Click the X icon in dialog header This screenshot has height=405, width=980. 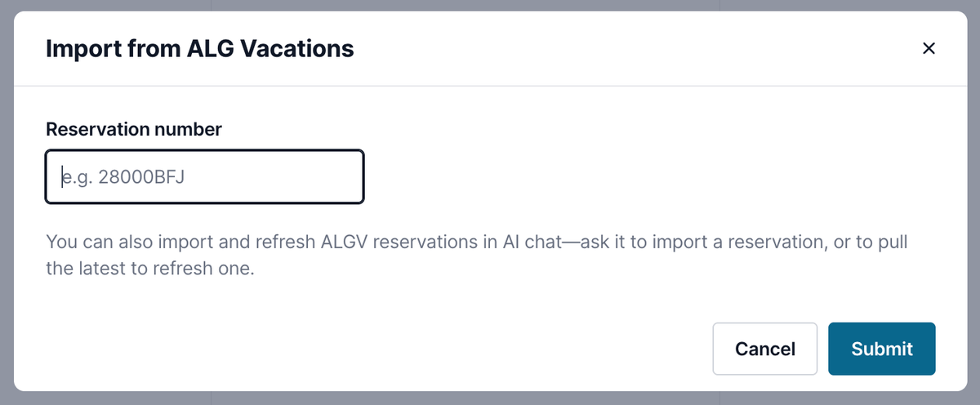click(x=928, y=48)
